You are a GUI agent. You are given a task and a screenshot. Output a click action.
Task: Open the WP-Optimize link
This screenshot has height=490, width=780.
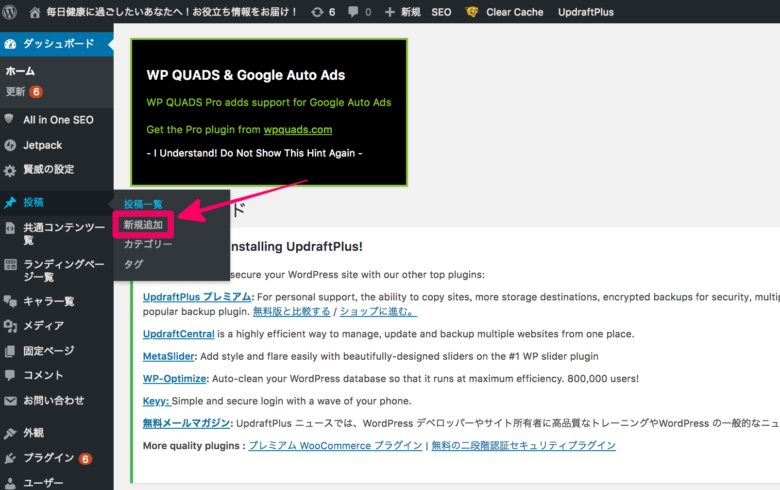coord(174,379)
